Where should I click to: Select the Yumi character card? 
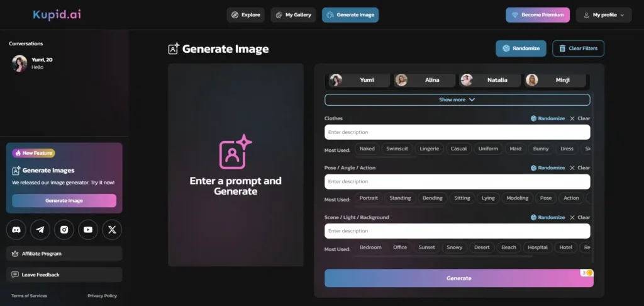point(359,80)
